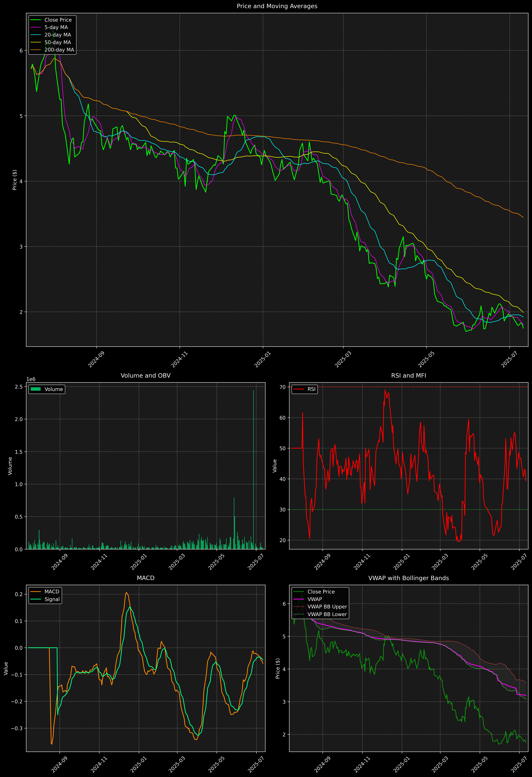The width and height of the screenshot is (532, 777).
Task: Click '0.0' tick on the MACD axis
Action: pos(19,648)
